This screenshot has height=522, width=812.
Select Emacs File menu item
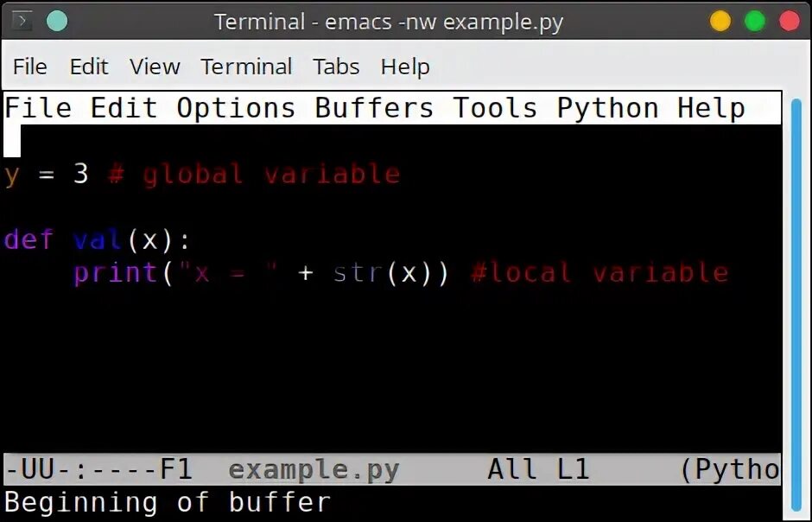[38, 108]
